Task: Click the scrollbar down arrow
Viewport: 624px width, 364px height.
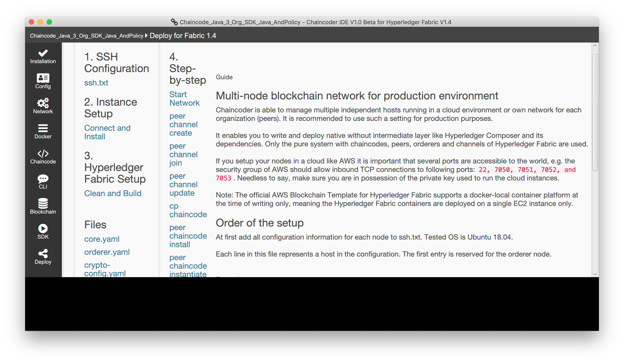Action: 595,274
